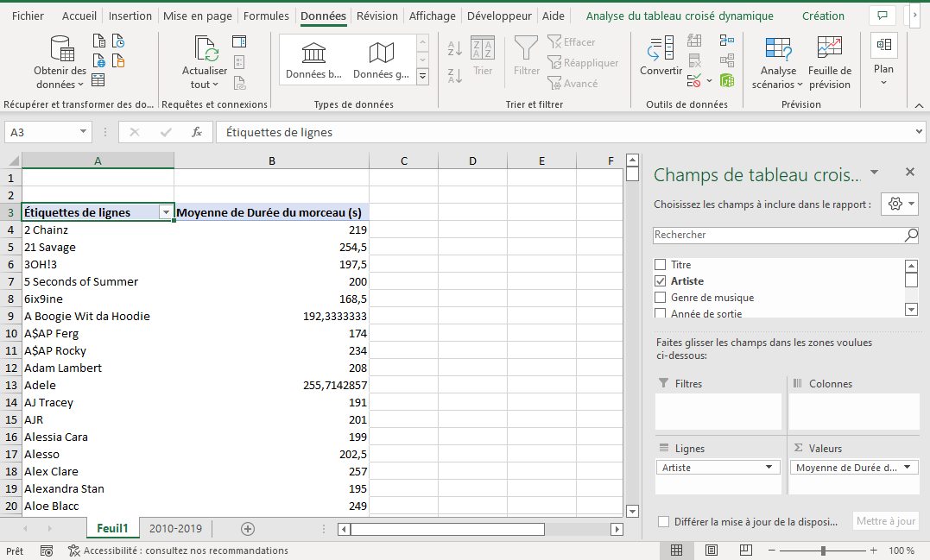Switch to the Accueil tab
The image size is (930, 560).
pos(79,16)
